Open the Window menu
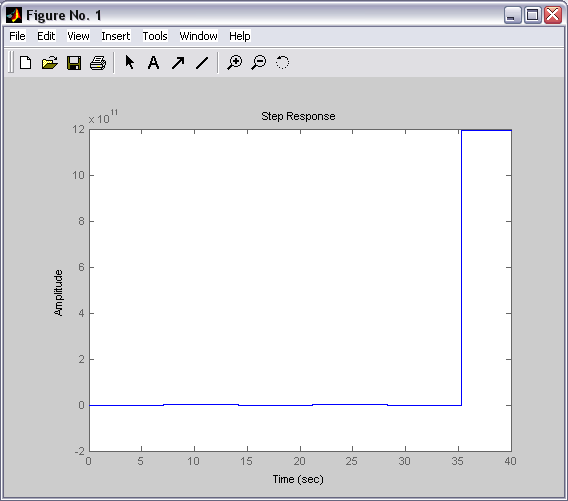Viewport: 568px width, 501px height. [x=199, y=36]
